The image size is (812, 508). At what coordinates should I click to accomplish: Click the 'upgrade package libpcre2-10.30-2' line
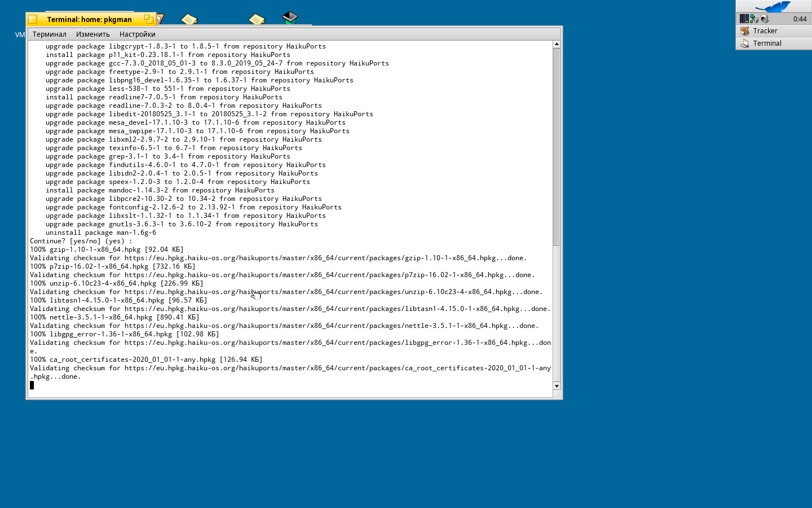tap(184, 199)
